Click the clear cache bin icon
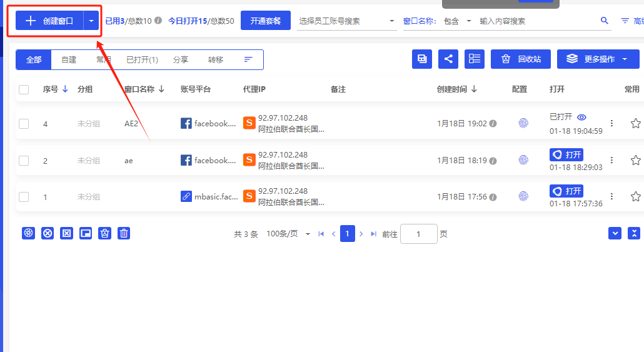The height and width of the screenshot is (352, 644). pyautogui.click(x=105, y=233)
